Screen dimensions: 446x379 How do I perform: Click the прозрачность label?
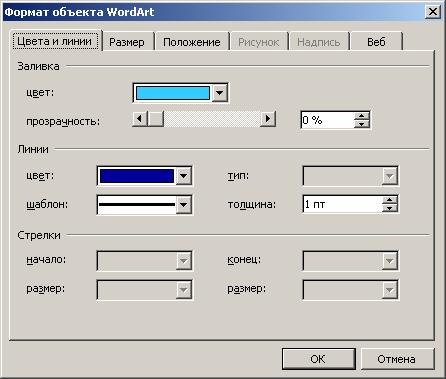63,121
